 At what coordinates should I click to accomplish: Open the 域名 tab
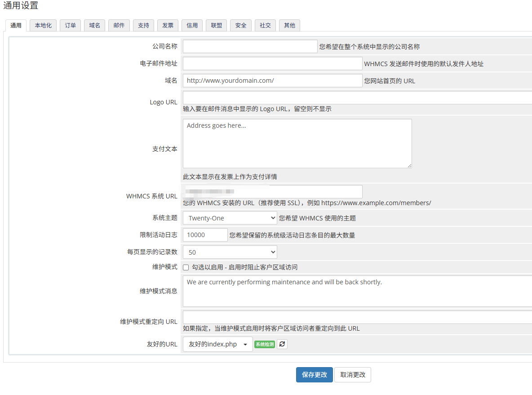point(95,26)
